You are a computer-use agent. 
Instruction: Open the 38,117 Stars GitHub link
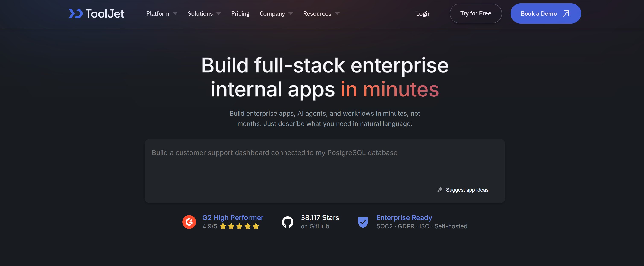click(320, 217)
